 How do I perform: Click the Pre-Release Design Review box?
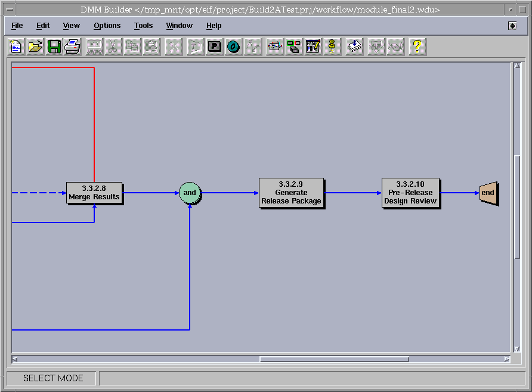pyautogui.click(x=410, y=193)
